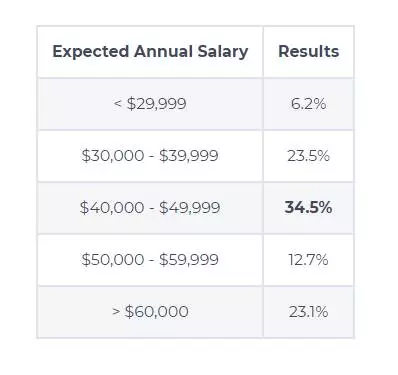Click the greater-than symbol before $60,000

coord(116,312)
